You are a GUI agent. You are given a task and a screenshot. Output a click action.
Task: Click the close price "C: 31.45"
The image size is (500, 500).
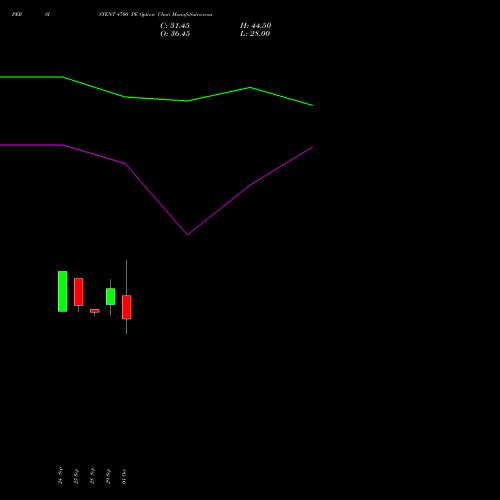coord(175,26)
